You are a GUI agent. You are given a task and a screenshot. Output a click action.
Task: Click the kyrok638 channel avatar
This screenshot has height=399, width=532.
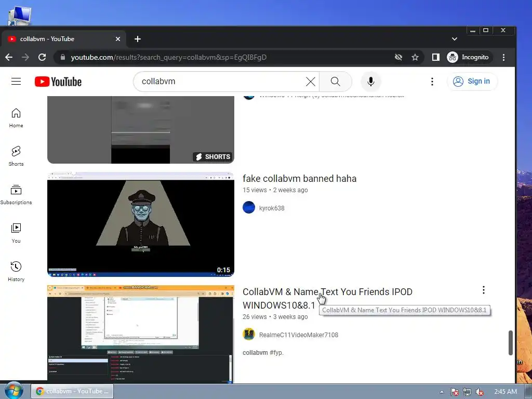pos(249,207)
